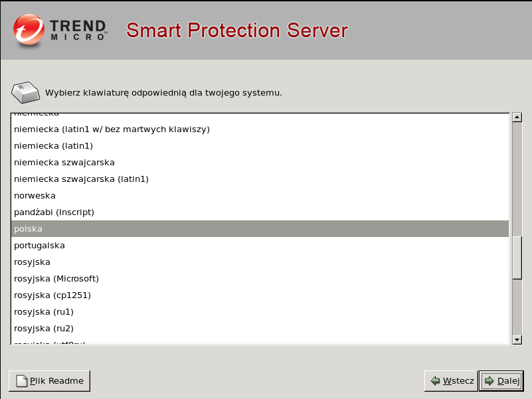The width and height of the screenshot is (532, 399).
Task: Select 'niemiecka (latin1 w/ bez martwych klawiszy)'
Action: click(x=260, y=129)
